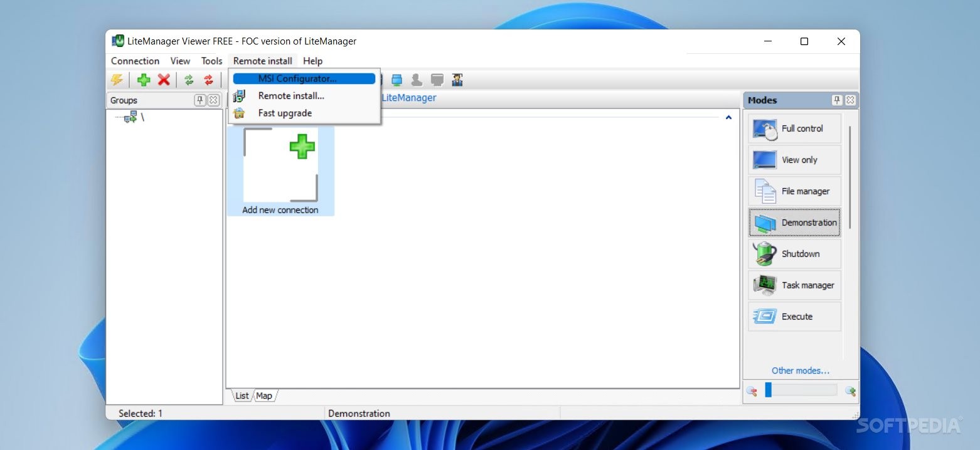Click the Modes panel vertical scrollbar
This screenshot has width=980, height=450.
tap(850, 177)
